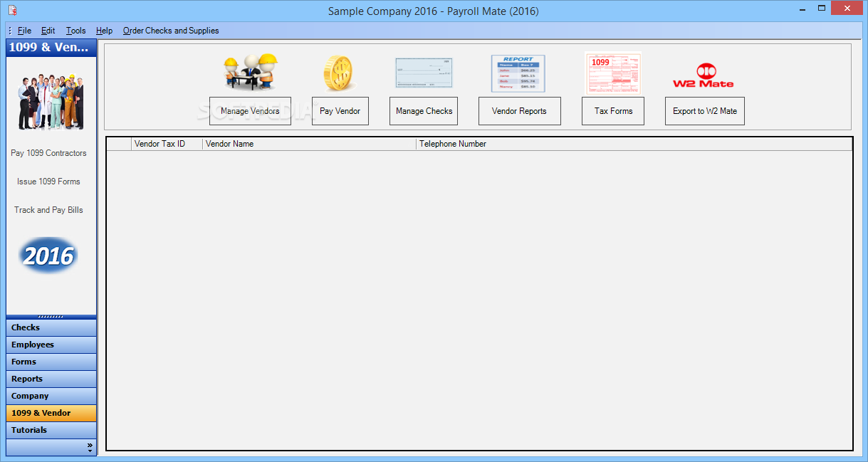Screen dimensions: 868x462
Task: Switch to the Employees section
Action: (x=51, y=345)
